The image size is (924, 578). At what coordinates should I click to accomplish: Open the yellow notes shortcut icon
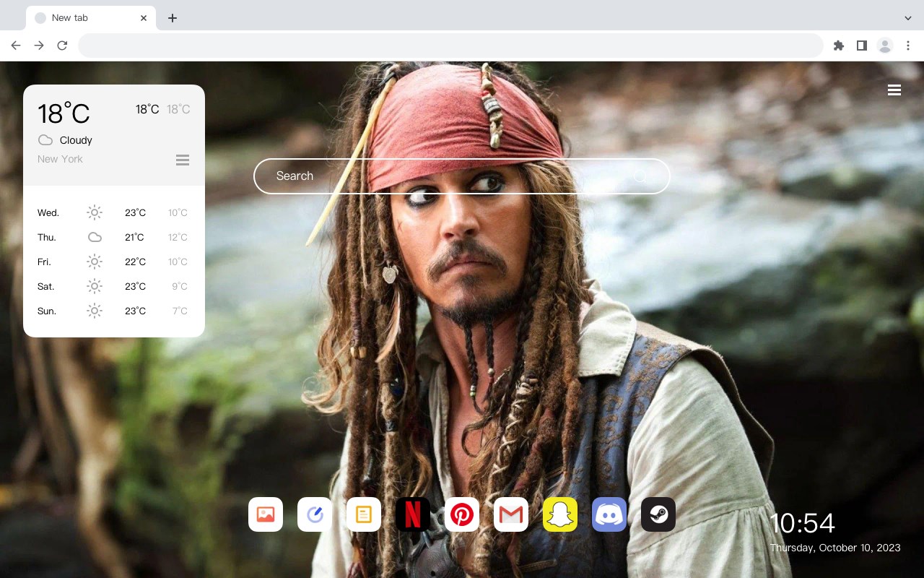(x=364, y=514)
